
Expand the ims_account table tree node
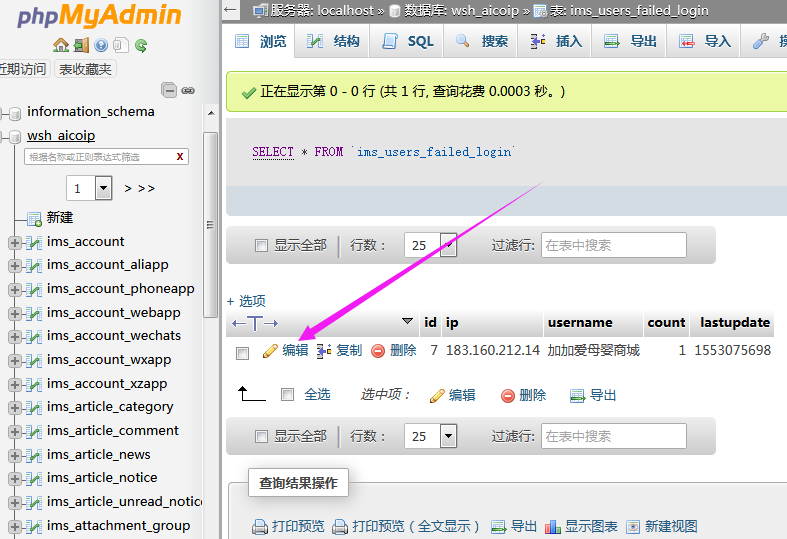click(14, 242)
